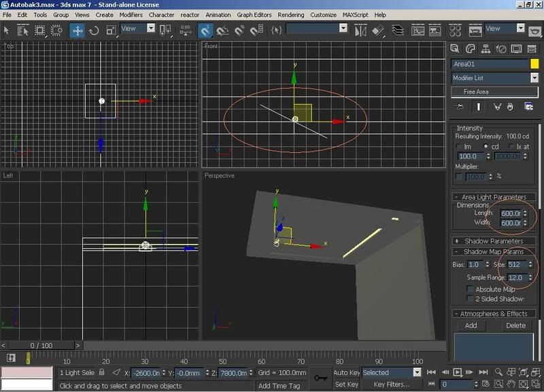Click the Auto Key button
The image size is (544, 392).
(346, 372)
